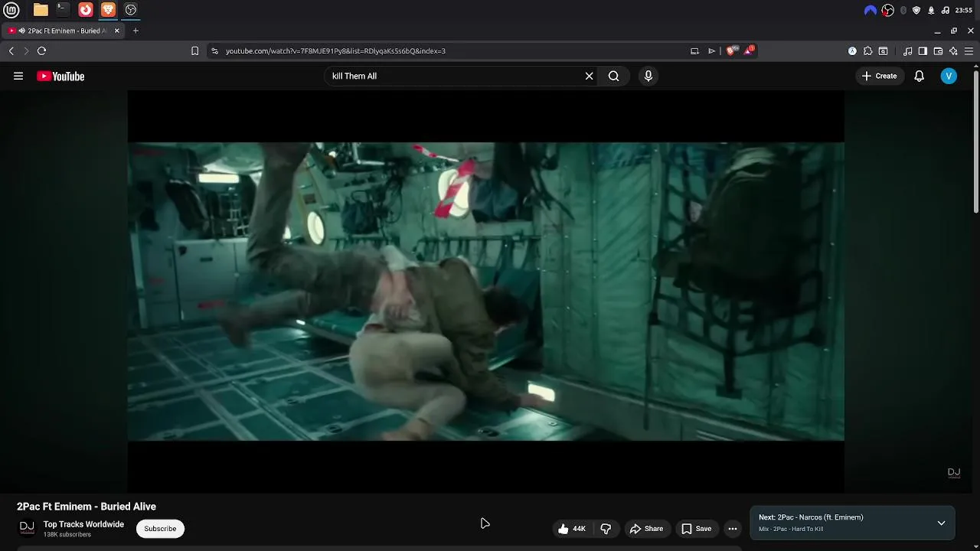Image resolution: width=980 pixels, height=551 pixels.
Task: Click the send/share arrow icon in address bar
Action: click(711, 51)
